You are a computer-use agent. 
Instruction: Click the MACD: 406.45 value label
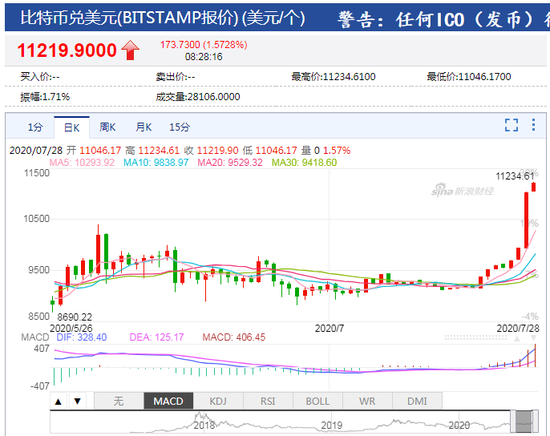(x=234, y=337)
